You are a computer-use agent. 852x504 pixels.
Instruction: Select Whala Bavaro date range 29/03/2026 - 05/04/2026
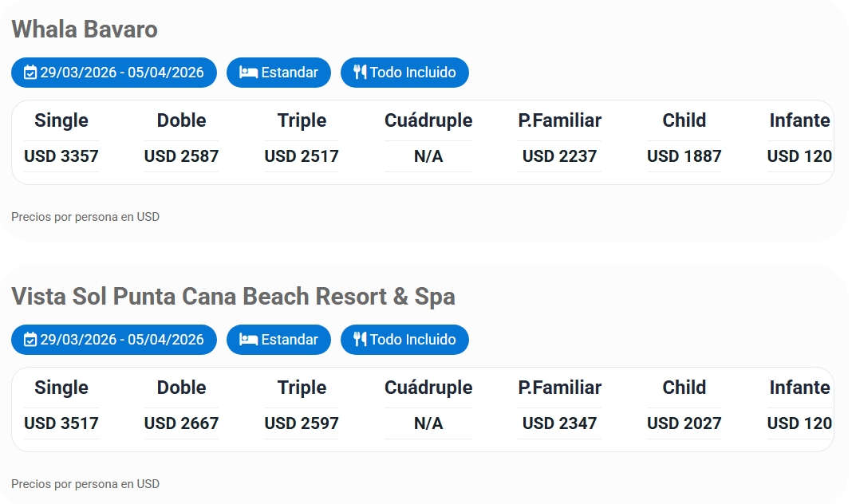coord(122,73)
